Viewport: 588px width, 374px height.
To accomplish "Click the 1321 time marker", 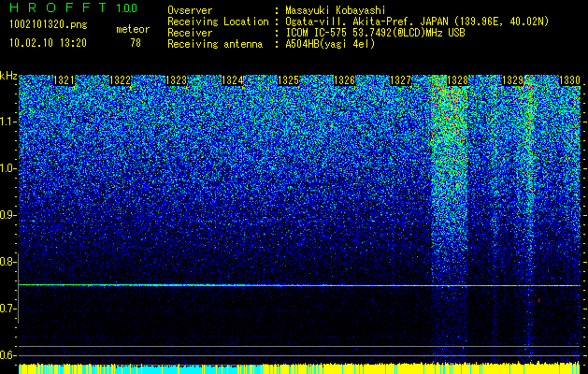I will (65, 80).
